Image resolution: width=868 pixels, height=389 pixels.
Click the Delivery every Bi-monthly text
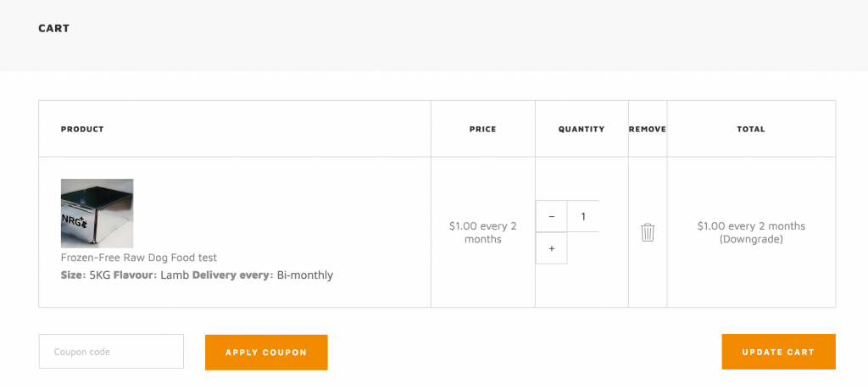coord(263,275)
